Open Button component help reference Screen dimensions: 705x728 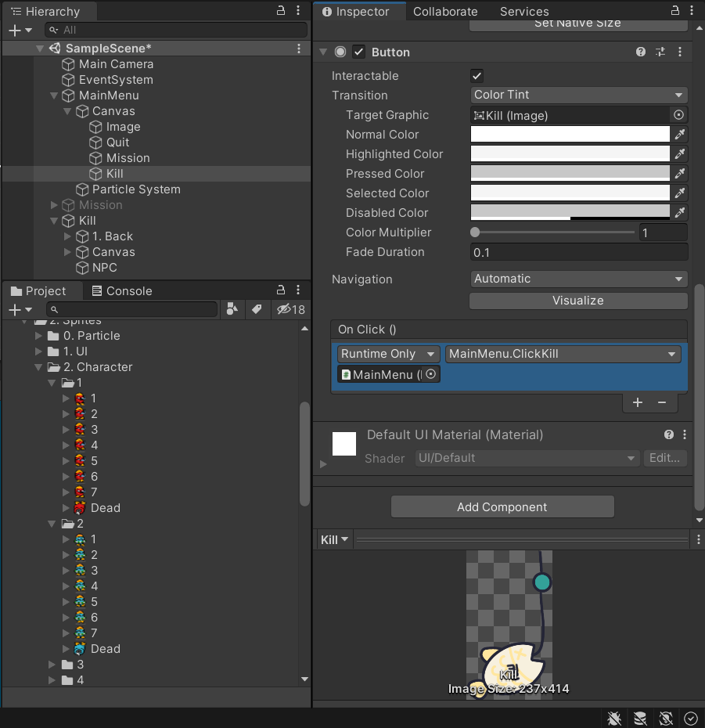(641, 52)
